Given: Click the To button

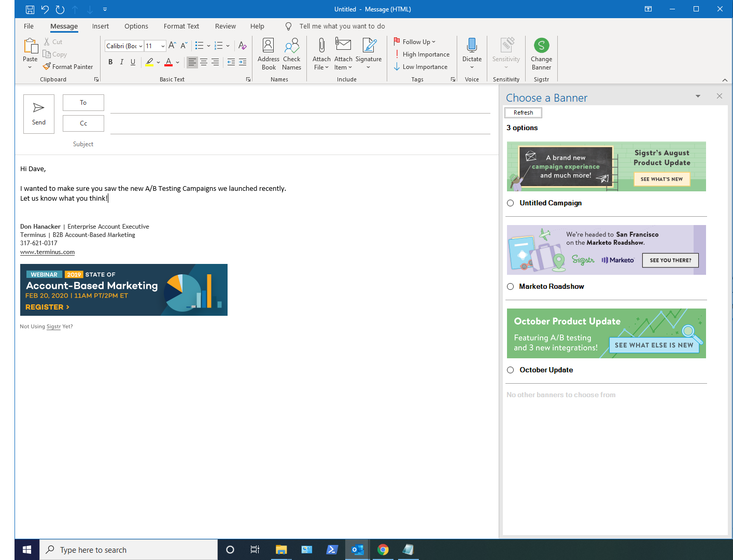Looking at the screenshot, I should pyautogui.click(x=83, y=103).
